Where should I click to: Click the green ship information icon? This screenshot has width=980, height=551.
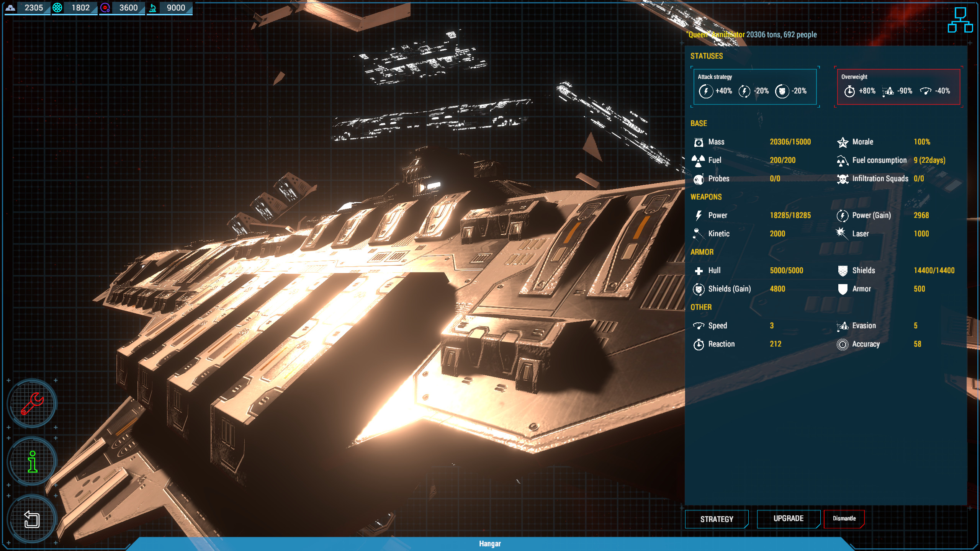[x=32, y=461]
